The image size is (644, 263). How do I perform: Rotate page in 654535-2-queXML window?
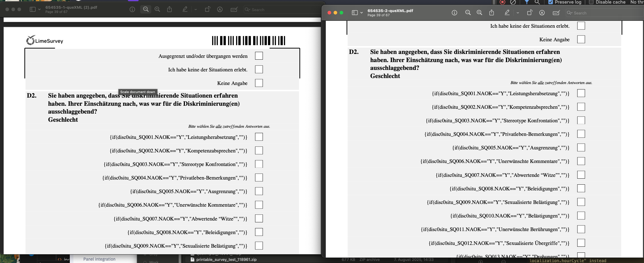(529, 13)
